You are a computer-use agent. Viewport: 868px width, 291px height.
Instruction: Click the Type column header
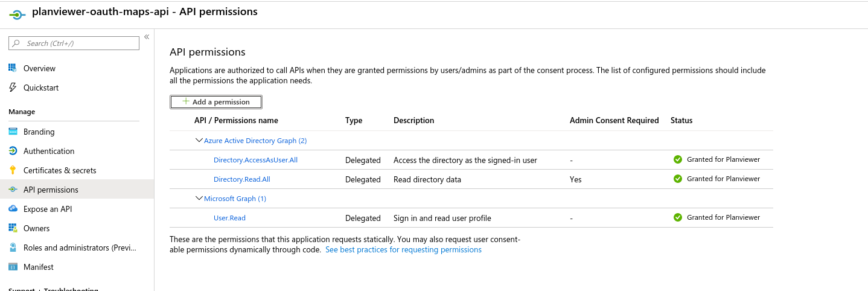354,120
